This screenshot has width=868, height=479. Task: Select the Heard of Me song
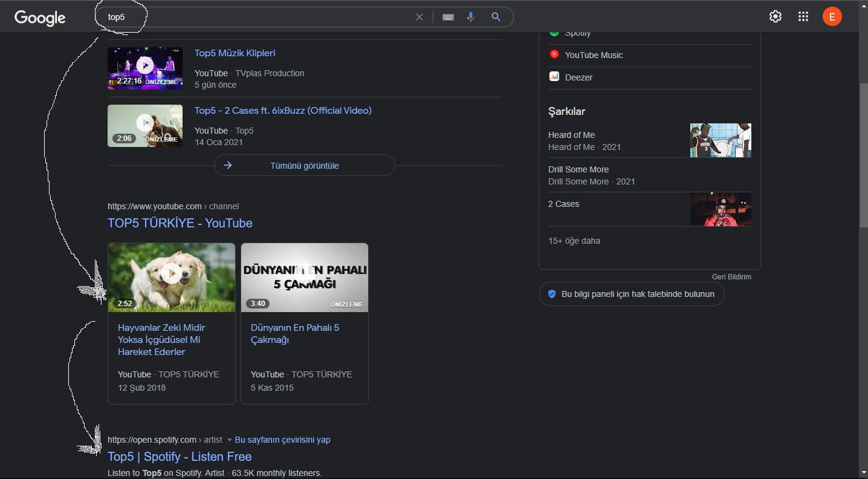(x=571, y=135)
